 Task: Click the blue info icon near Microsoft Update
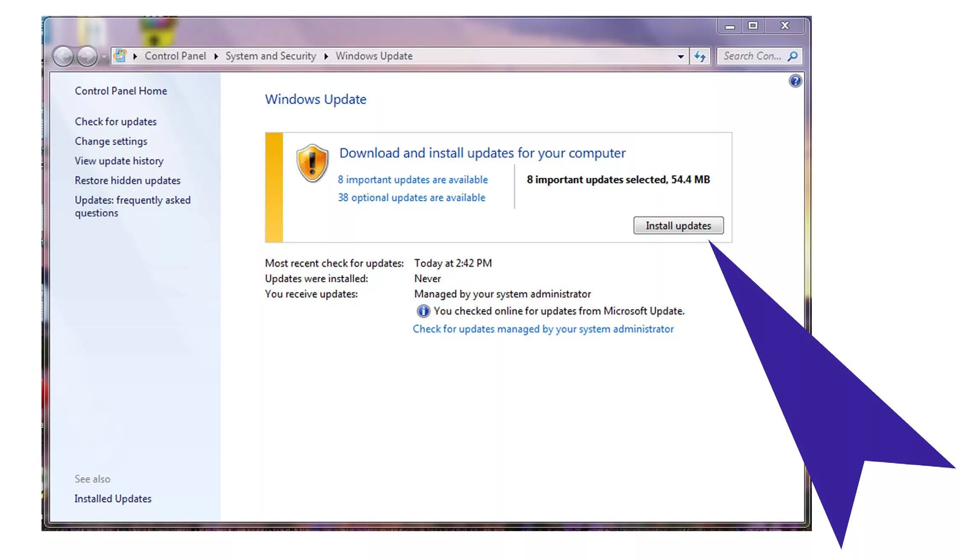423,311
